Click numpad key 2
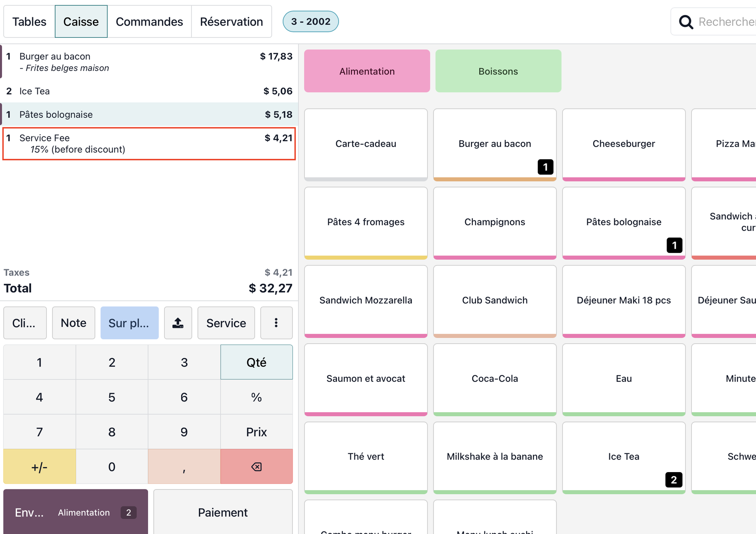Screen dimensions: 756x534 (112, 362)
